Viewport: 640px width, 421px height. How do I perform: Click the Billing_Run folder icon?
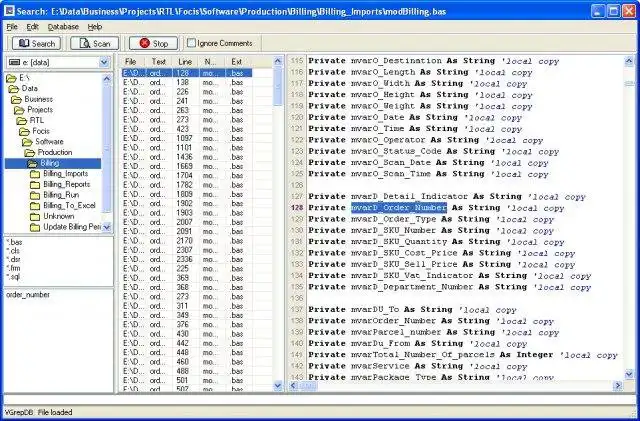pyautogui.click(x=35, y=195)
